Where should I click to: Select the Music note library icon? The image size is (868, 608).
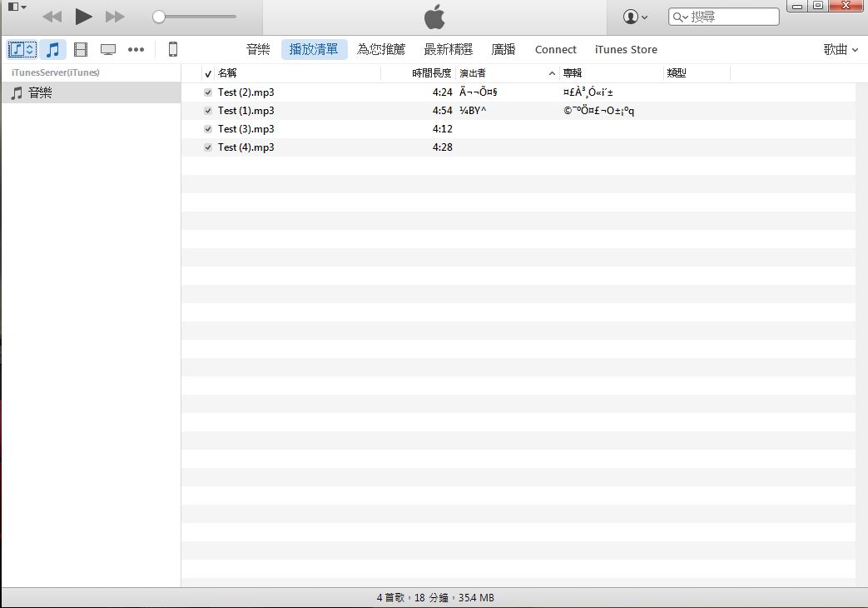pyautogui.click(x=52, y=49)
